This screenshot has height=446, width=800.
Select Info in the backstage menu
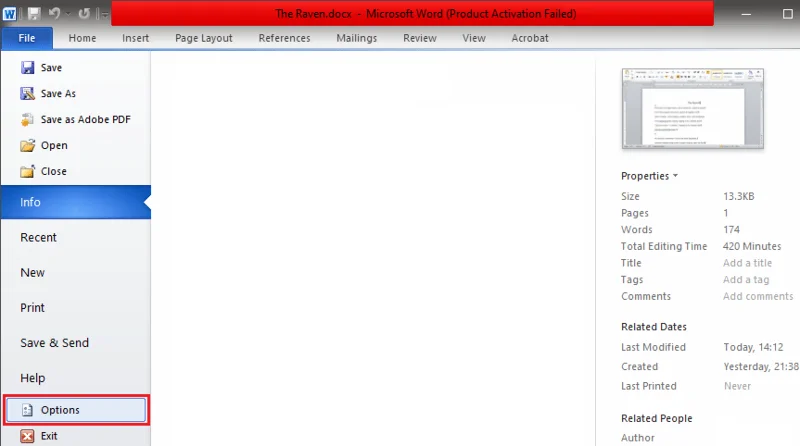point(76,202)
